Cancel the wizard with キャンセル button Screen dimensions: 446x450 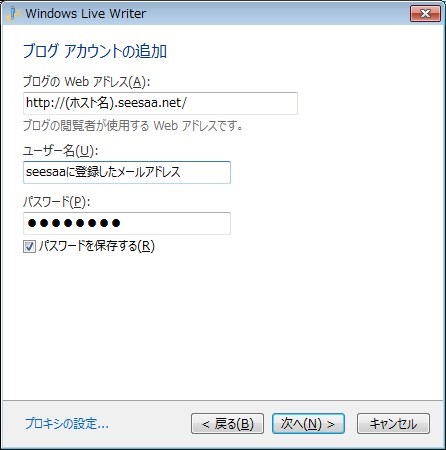(393, 424)
